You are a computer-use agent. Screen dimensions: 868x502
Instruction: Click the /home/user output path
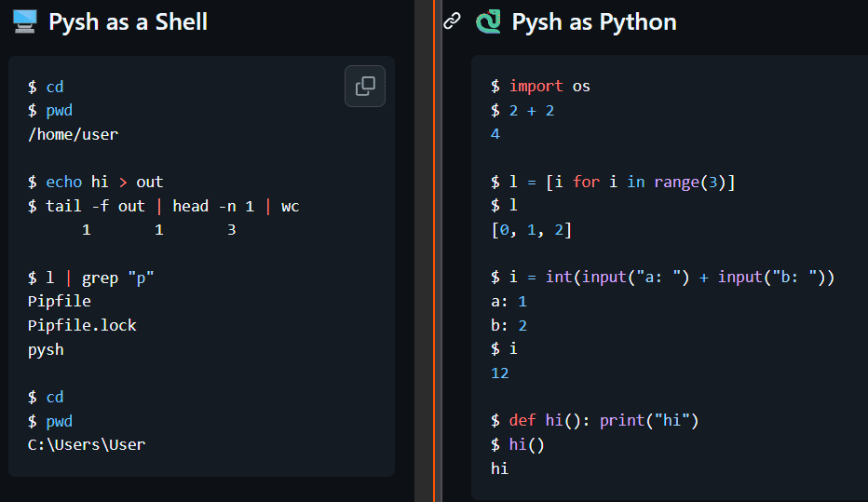pyautogui.click(x=73, y=134)
